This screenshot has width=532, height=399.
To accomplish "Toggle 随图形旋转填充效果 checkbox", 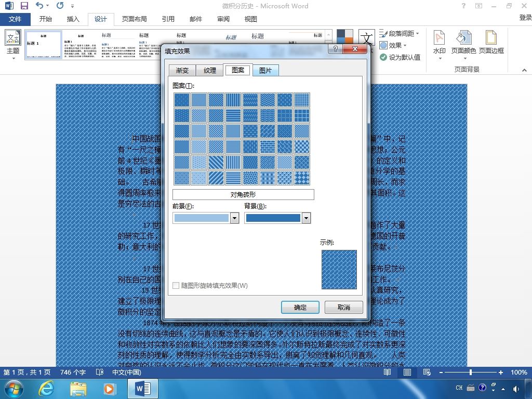I will click(176, 285).
